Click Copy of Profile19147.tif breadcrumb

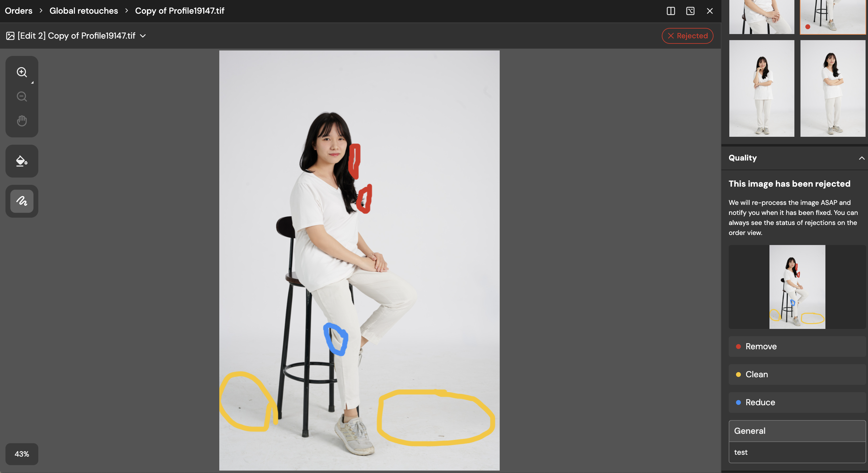click(180, 11)
